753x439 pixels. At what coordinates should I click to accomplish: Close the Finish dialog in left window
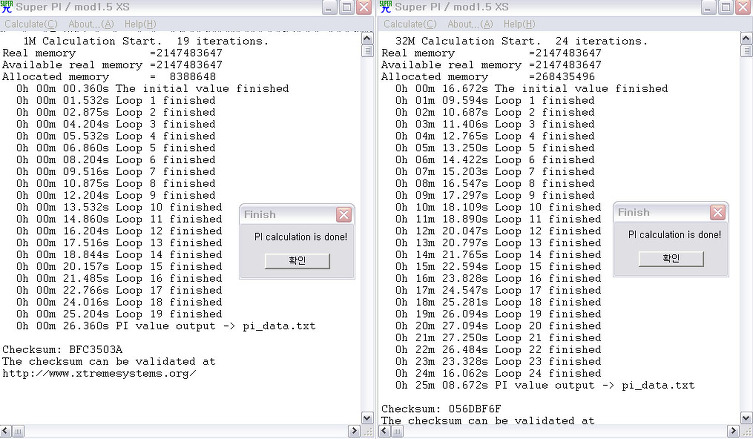tap(344, 215)
